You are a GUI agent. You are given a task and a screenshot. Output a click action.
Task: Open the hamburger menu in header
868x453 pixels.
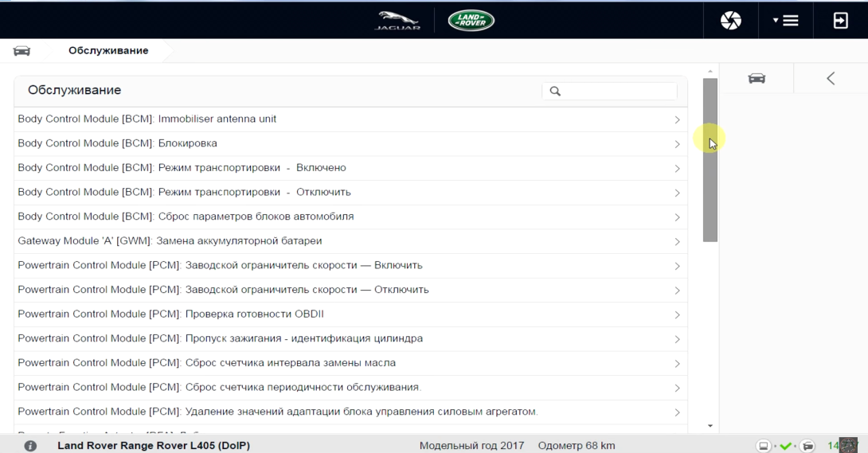click(x=785, y=21)
